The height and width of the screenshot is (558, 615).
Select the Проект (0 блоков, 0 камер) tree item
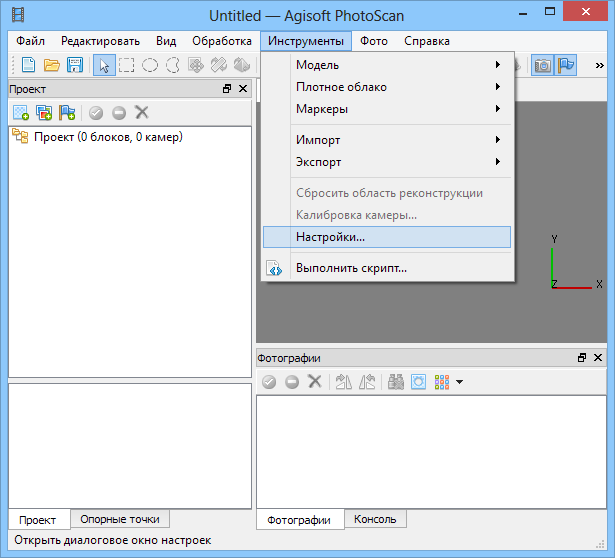108,137
